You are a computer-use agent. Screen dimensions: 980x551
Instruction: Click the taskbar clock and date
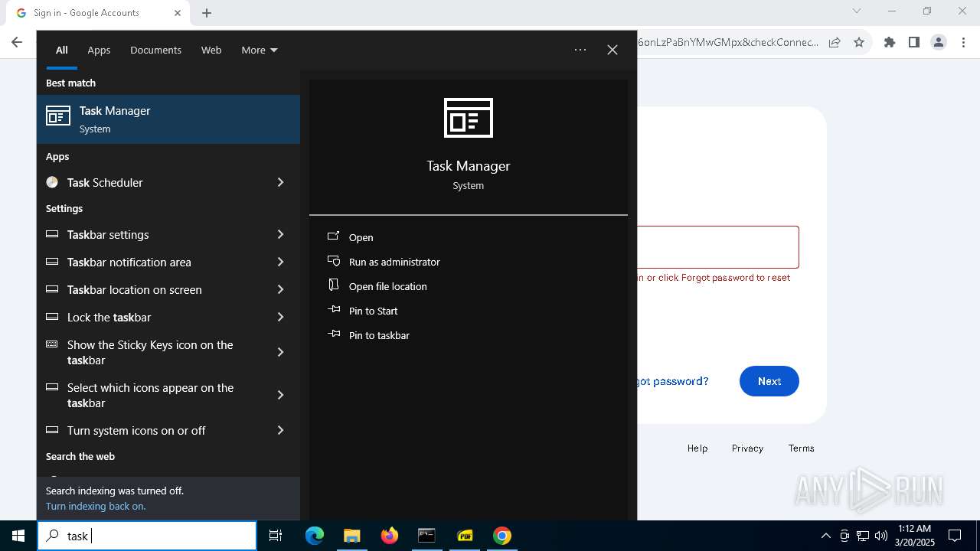click(x=915, y=536)
